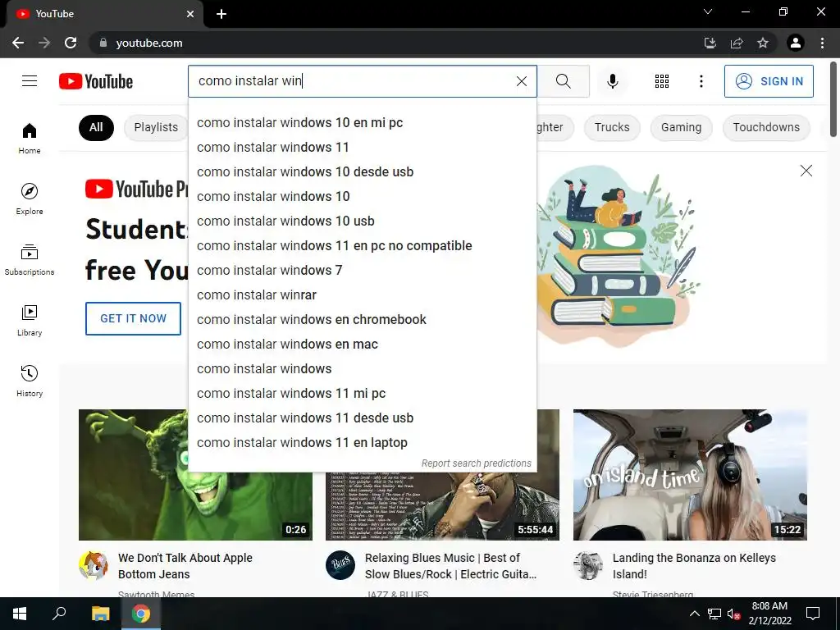Click the magnifier search button
Viewport: 840px width, 630px height.
pyautogui.click(x=563, y=81)
